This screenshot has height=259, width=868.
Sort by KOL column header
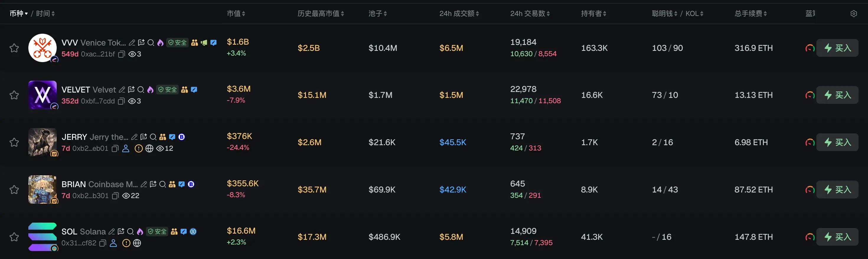coord(694,14)
